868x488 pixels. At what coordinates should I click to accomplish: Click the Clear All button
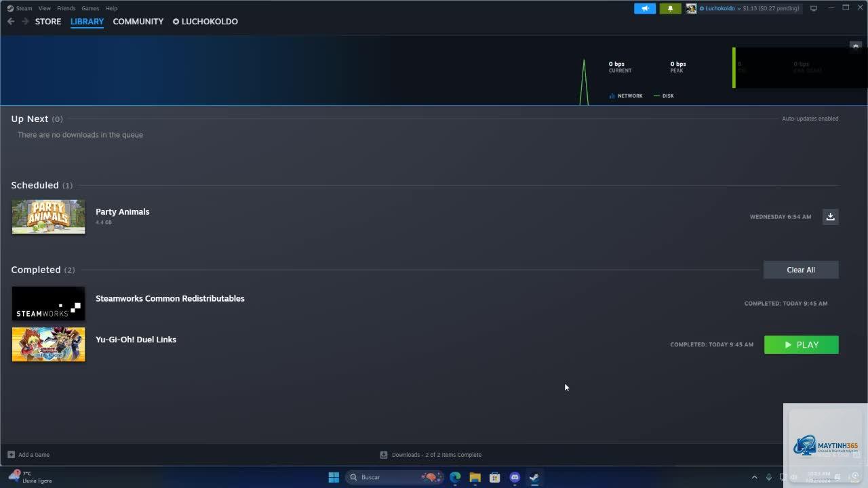tap(801, 270)
